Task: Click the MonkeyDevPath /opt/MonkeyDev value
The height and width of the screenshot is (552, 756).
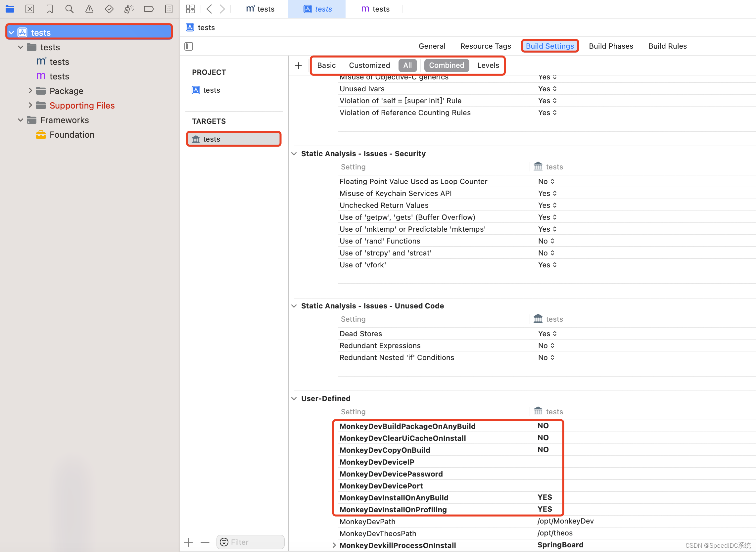Action: point(565,521)
